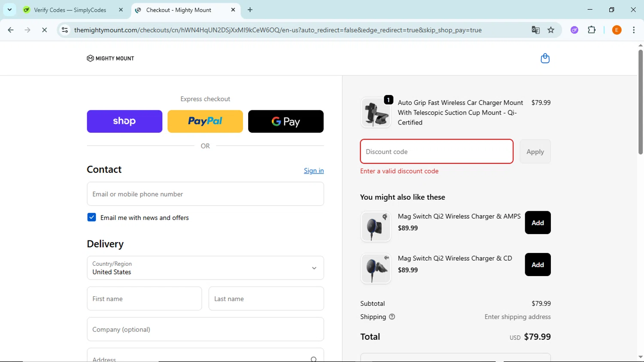Switch to the Verify Codes SimplyCodes tab
Image resolution: width=644 pixels, height=362 pixels.
pos(70,10)
